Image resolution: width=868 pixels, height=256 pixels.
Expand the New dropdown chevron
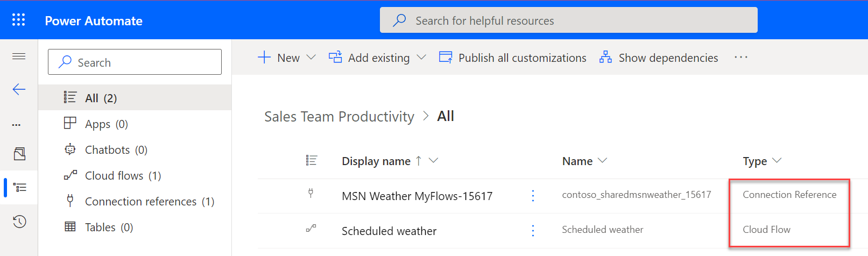[x=311, y=57]
